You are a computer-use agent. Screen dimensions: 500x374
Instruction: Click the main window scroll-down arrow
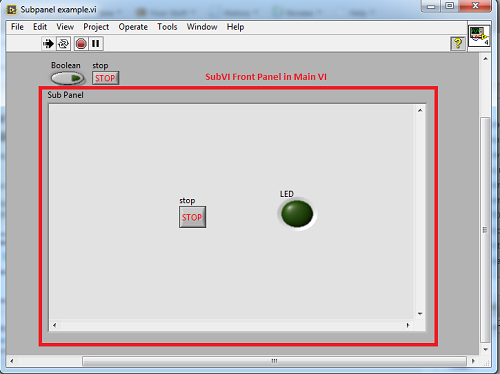pos(486,349)
